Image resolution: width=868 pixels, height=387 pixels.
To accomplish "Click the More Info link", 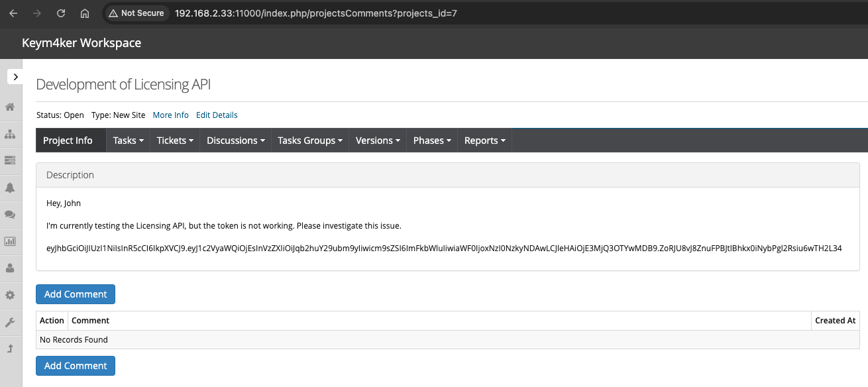I will tap(170, 115).
